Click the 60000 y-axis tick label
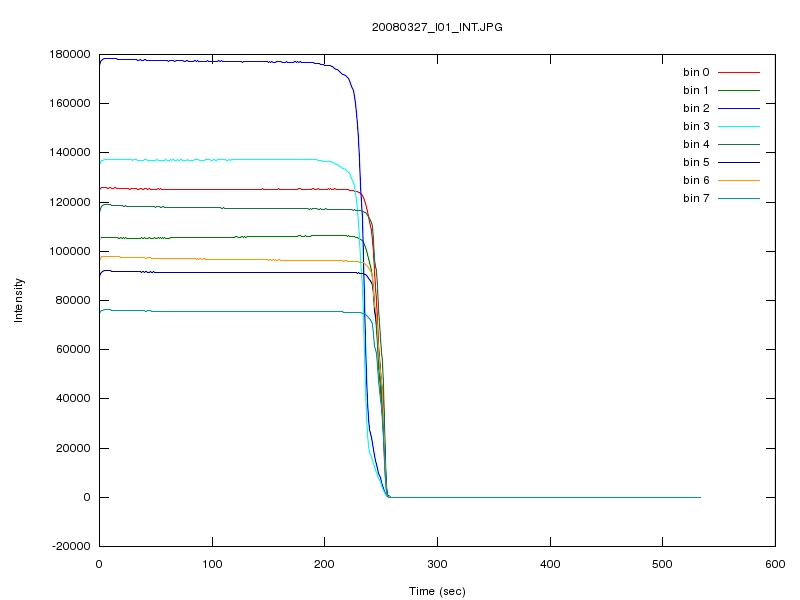 [73, 349]
